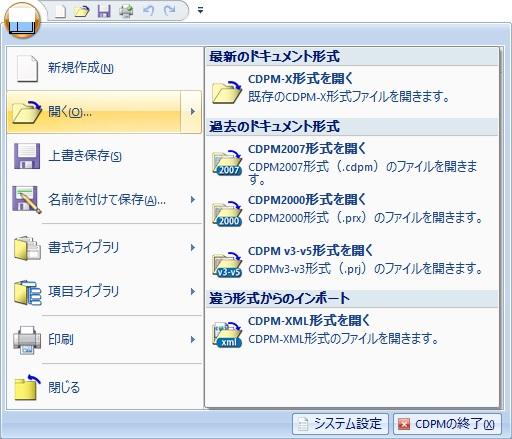Click the close-folder icon beside 閉じる
This screenshot has width=512, height=439.
click(28, 387)
